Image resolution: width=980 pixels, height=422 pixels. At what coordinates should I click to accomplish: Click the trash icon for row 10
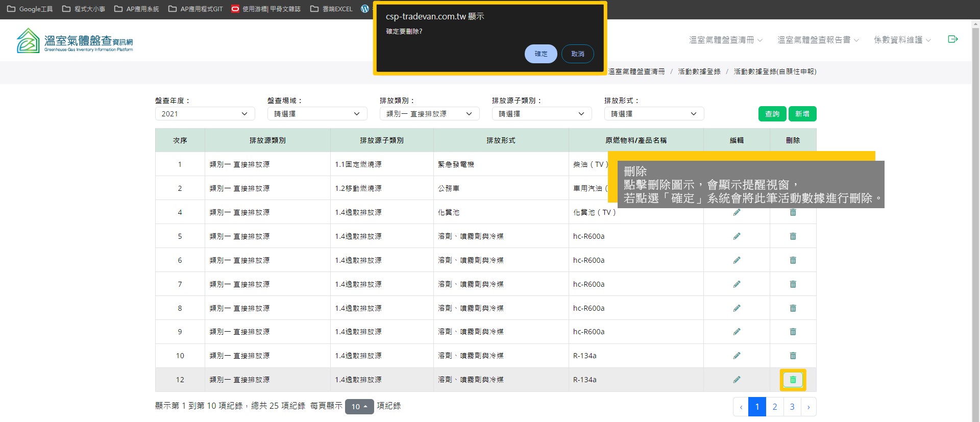coord(793,356)
